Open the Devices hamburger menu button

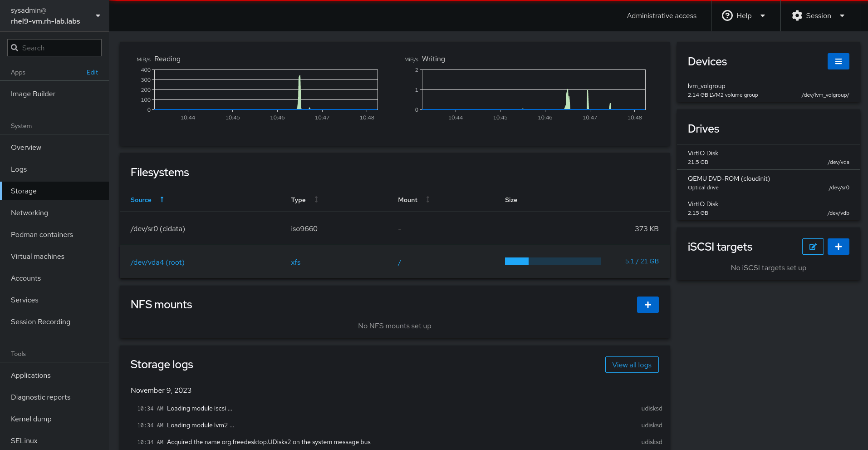838,61
